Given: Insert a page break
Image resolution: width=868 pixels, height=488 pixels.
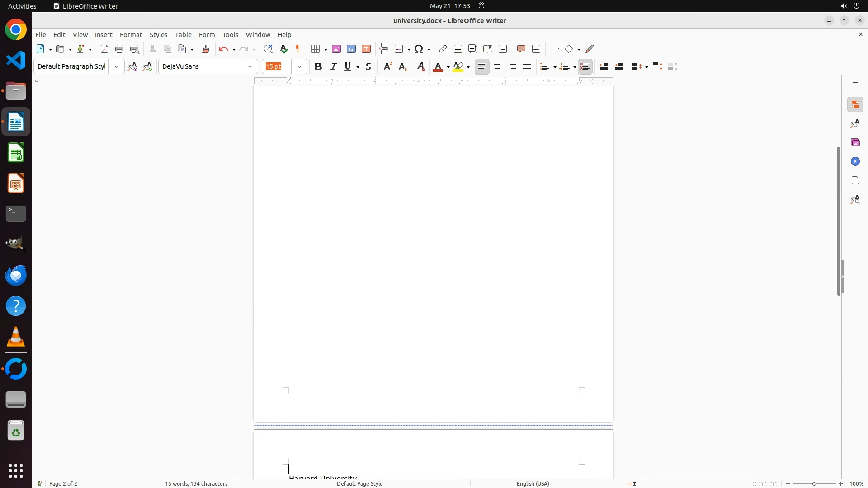Looking at the screenshot, I should pos(384,49).
